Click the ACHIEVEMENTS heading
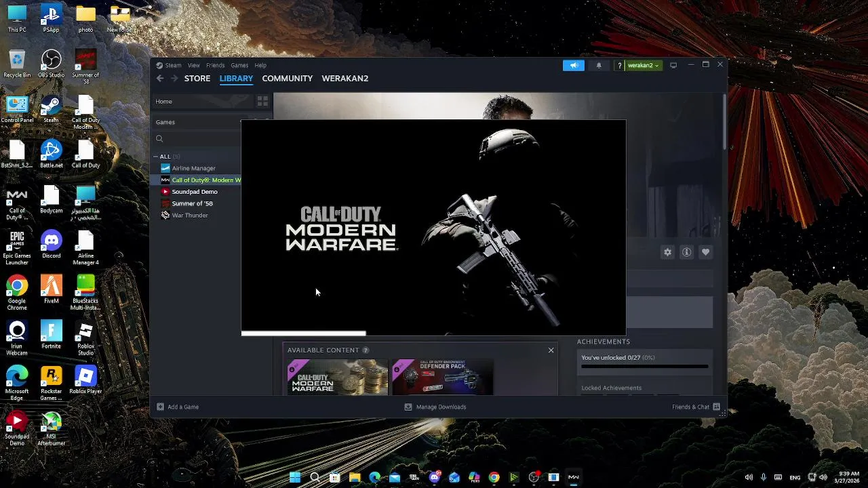The height and width of the screenshot is (488, 868). tap(604, 342)
